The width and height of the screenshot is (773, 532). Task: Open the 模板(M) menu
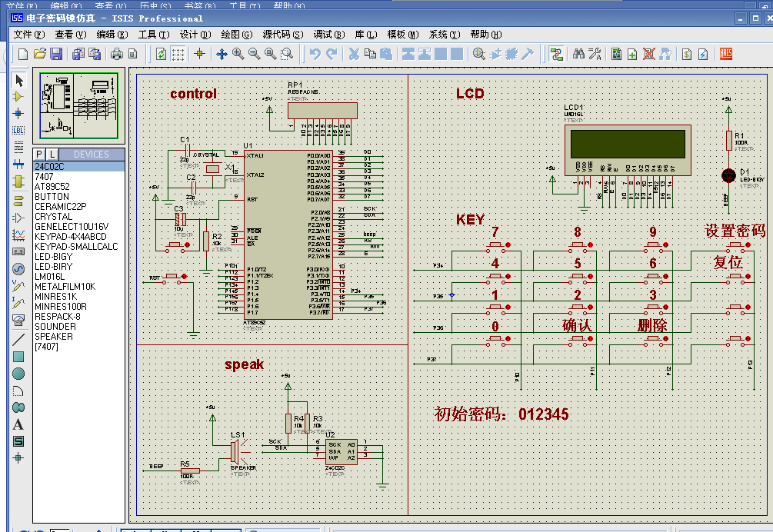pyautogui.click(x=403, y=35)
